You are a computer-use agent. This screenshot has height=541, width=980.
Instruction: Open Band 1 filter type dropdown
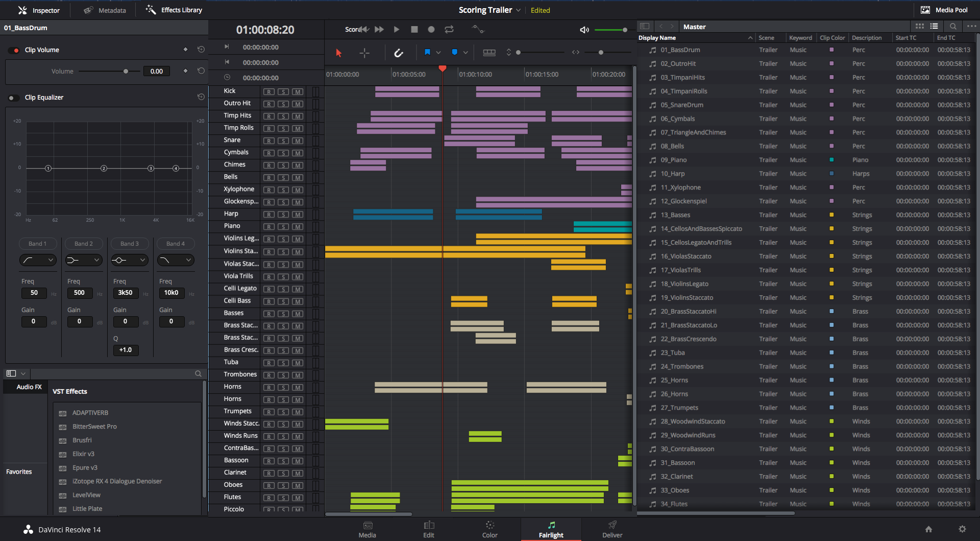pos(38,260)
